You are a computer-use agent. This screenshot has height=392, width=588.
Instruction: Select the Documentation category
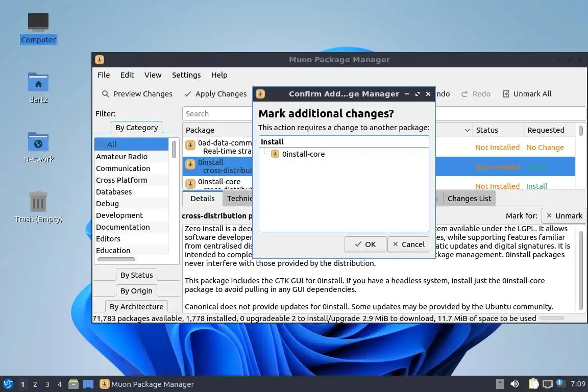pyautogui.click(x=132, y=227)
